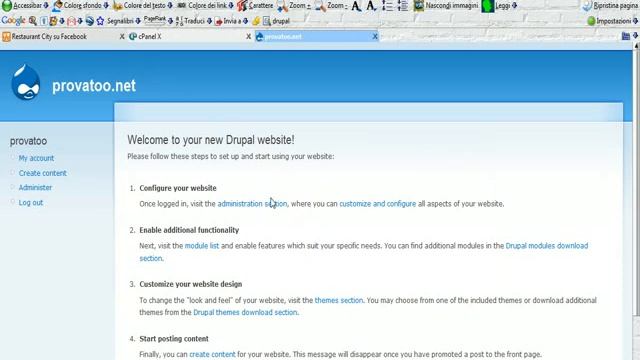Click the Google toolbar star bookmark icon
The height and width of the screenshot is (360, 640).
(x=100, y=21)
